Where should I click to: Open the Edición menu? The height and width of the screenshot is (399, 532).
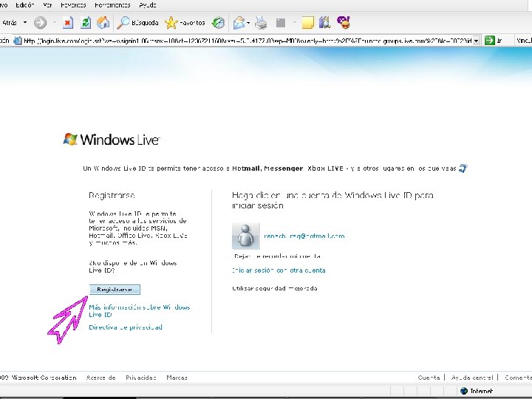25,4
